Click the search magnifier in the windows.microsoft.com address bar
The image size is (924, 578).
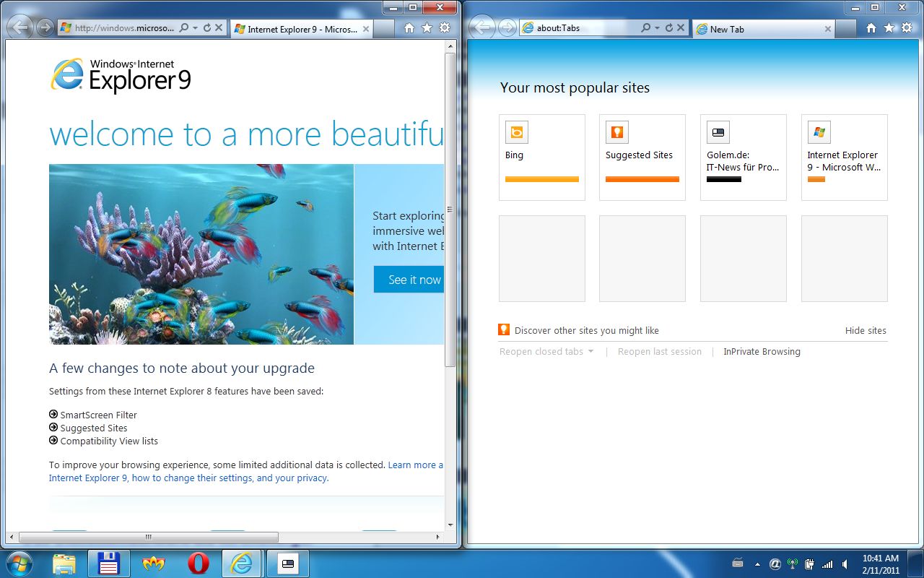click(183, 28)
